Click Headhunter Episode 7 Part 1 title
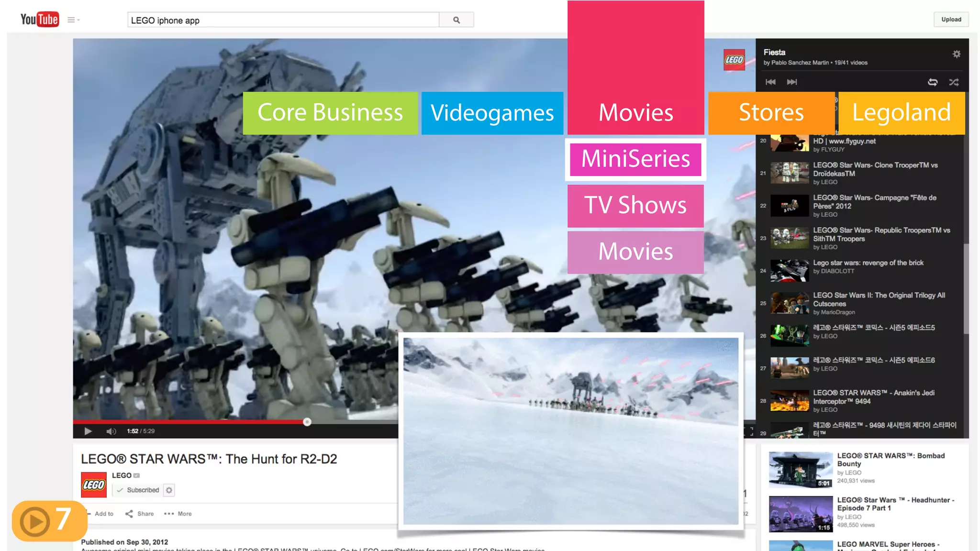The height and width of the screenshot is (551, 980). pos(895,504)
